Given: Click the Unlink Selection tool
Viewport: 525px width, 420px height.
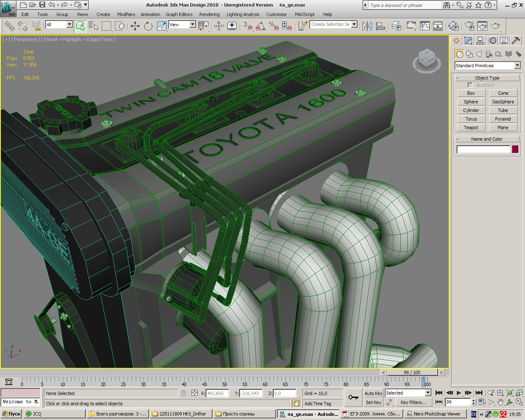Looking at the screenshot, I should click(x=23, y=26).
